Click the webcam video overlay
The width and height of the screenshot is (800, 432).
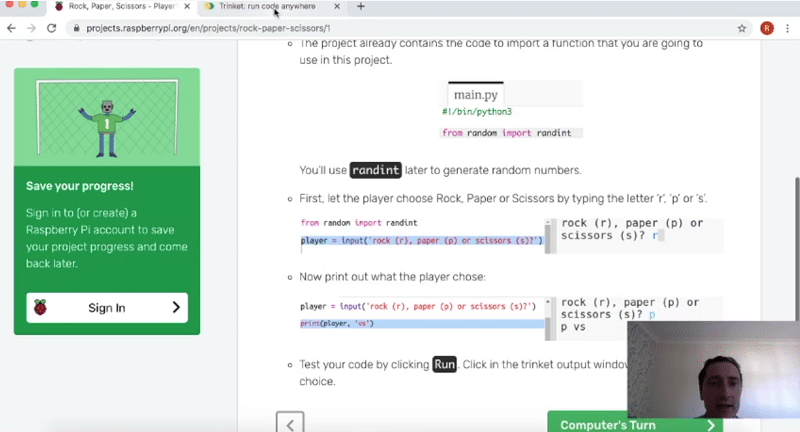click(x=713, y=375)
